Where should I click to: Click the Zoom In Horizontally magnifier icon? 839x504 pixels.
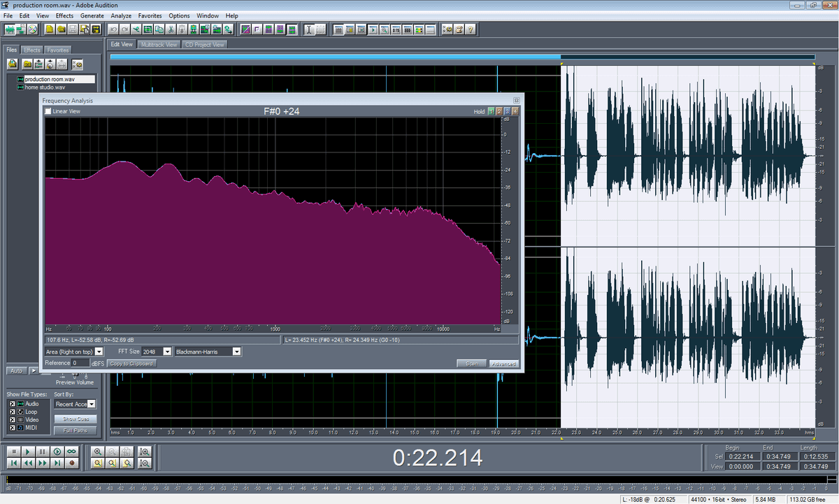[x=98, y=452]
